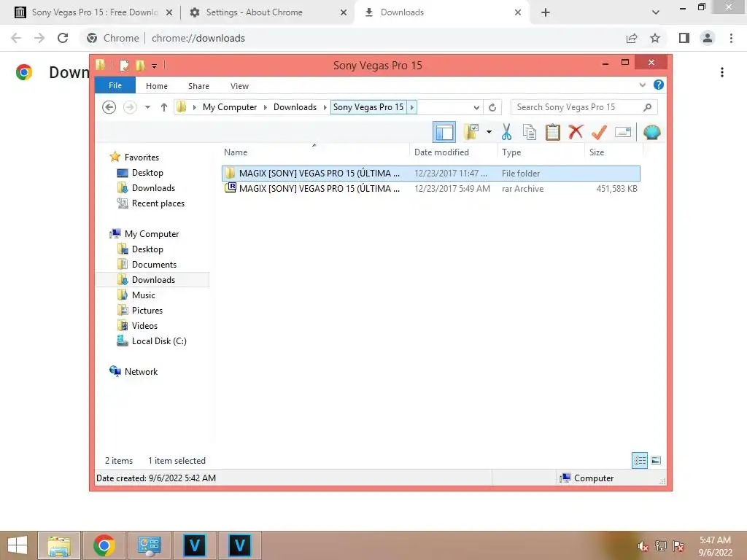
Task: Click the Downloads breadcrumb in address bar
Action: coord(295,107)
